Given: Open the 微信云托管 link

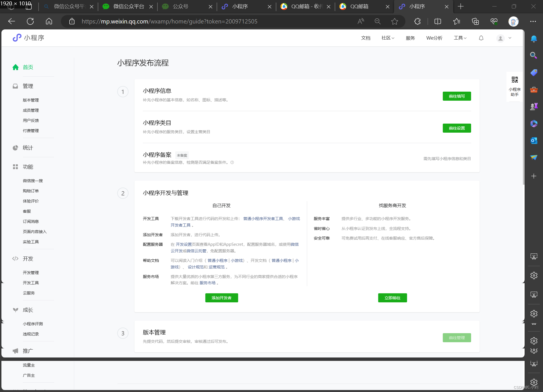Looking at the screenshot, I should pyautogui.click(x=196, y=251).
